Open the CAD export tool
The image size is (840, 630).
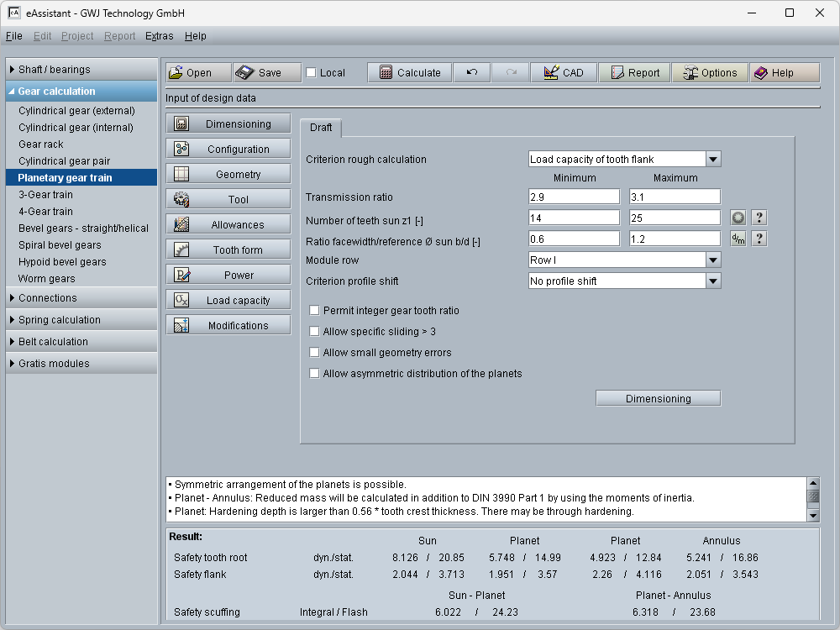point(563,73)
